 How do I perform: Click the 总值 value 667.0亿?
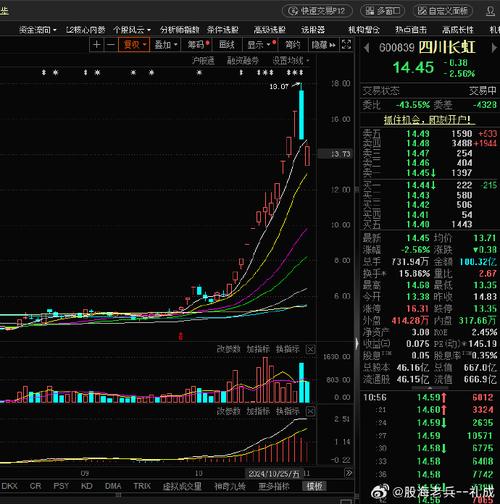[480, 367]
